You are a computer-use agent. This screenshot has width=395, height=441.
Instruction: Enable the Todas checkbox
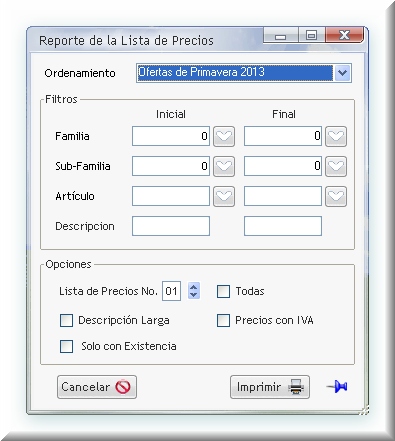(x=223, y=291)
